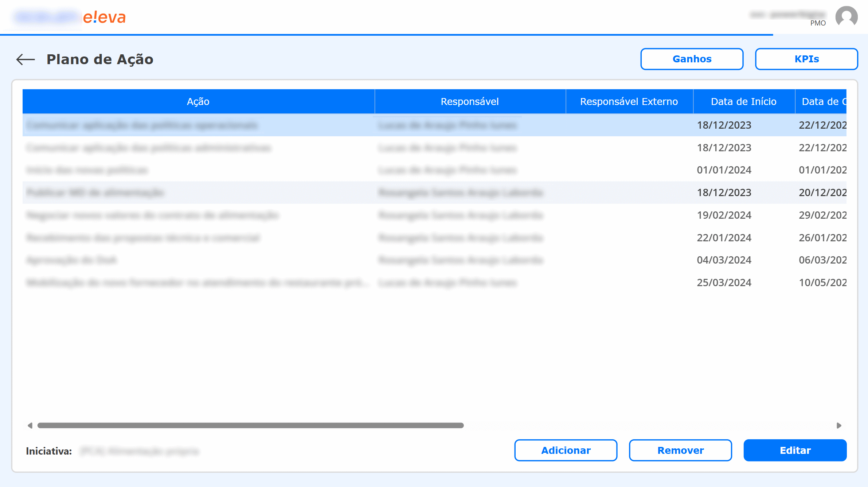Click the horizontal scrollbar thumb below the table
Screen dimensions: 868x487
250,425
